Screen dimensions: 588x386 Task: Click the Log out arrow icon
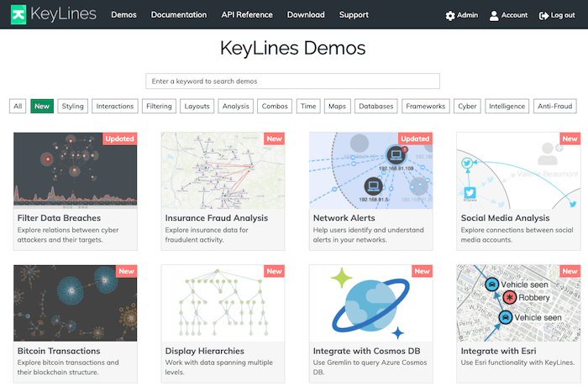543,16
